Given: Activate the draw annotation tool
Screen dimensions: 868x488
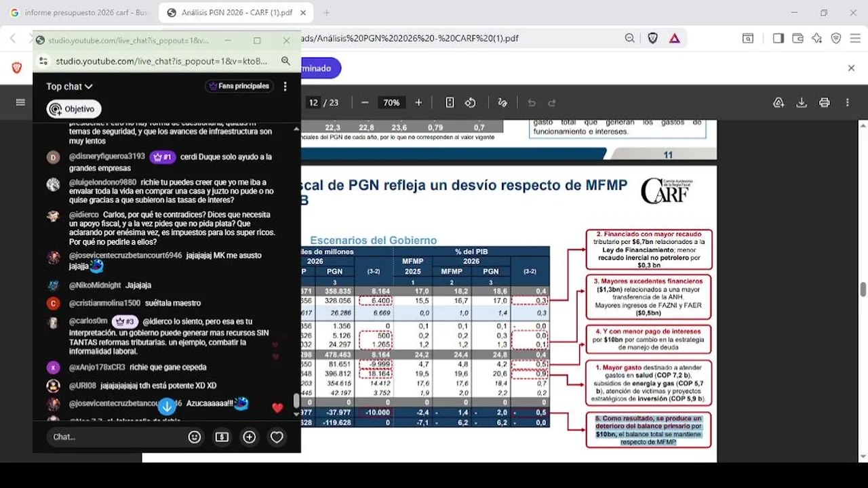Looking at the screenshot, I should (x=502, y=102).
